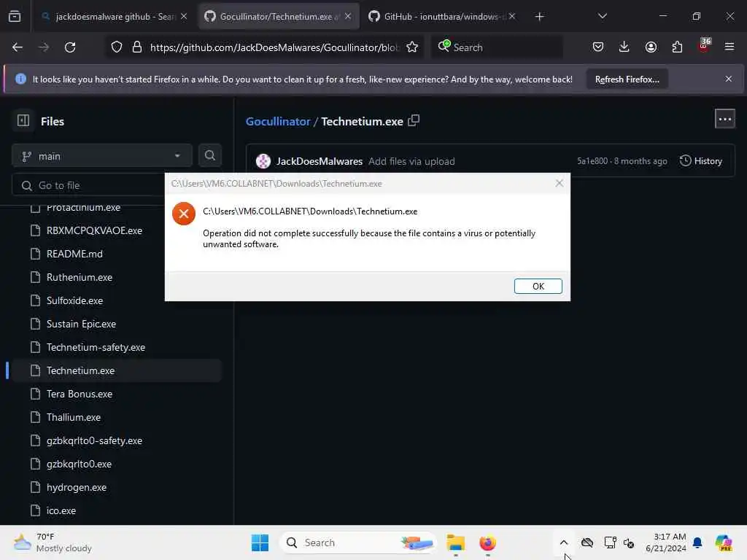Click the Firefox taskbar icon

click(487, 542)
